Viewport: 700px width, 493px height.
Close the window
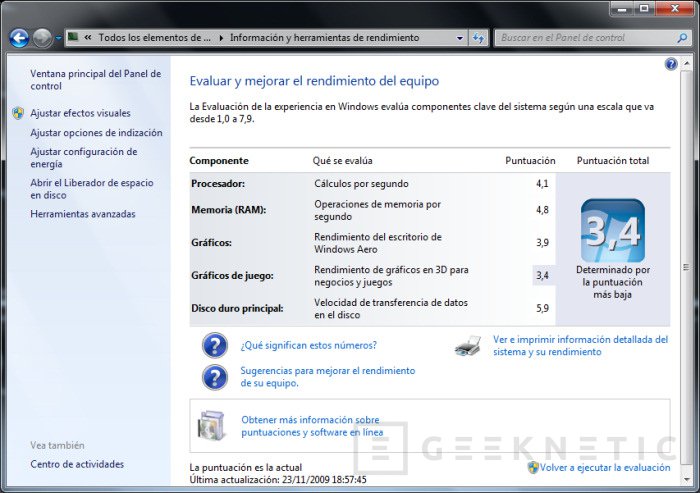point(675,8)
